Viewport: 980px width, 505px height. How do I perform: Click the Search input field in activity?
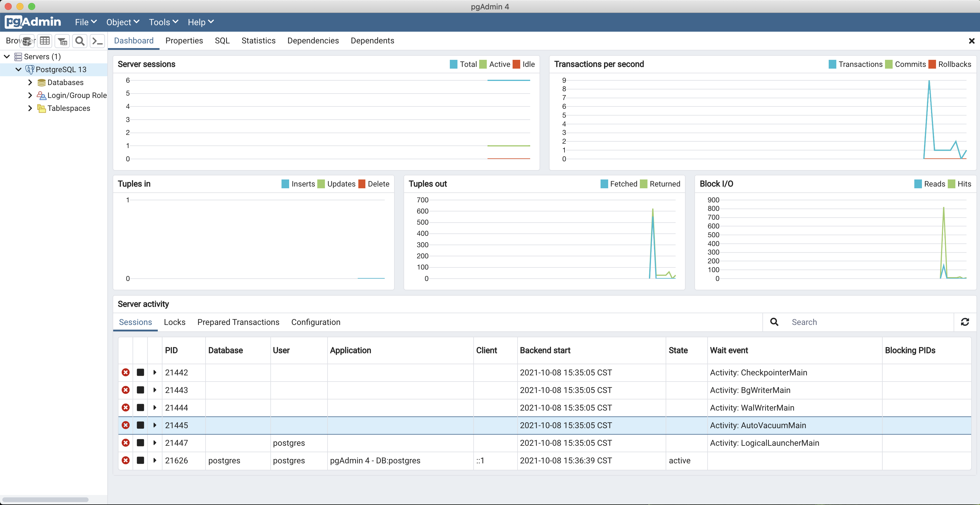point(869,322)
